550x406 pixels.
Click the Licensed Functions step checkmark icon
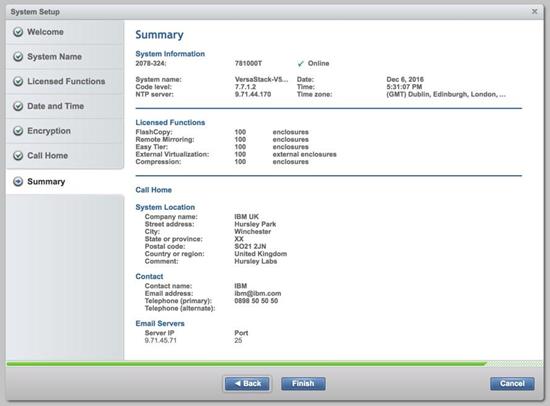coord(18,81)
